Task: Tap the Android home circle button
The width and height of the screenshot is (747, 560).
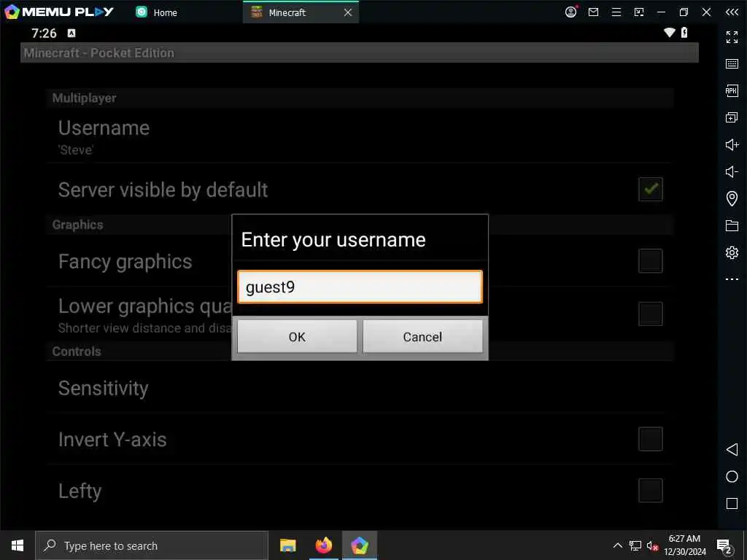Action: click(x=732, y=476)
